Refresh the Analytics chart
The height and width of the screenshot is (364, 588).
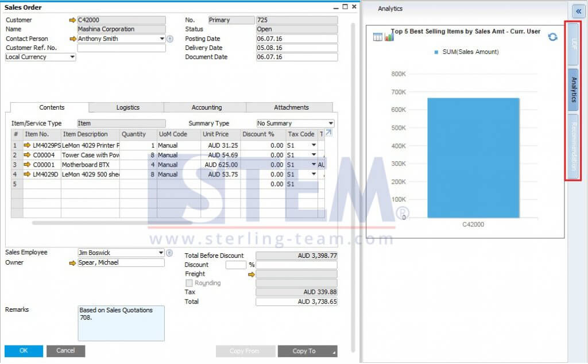(552, 37)
